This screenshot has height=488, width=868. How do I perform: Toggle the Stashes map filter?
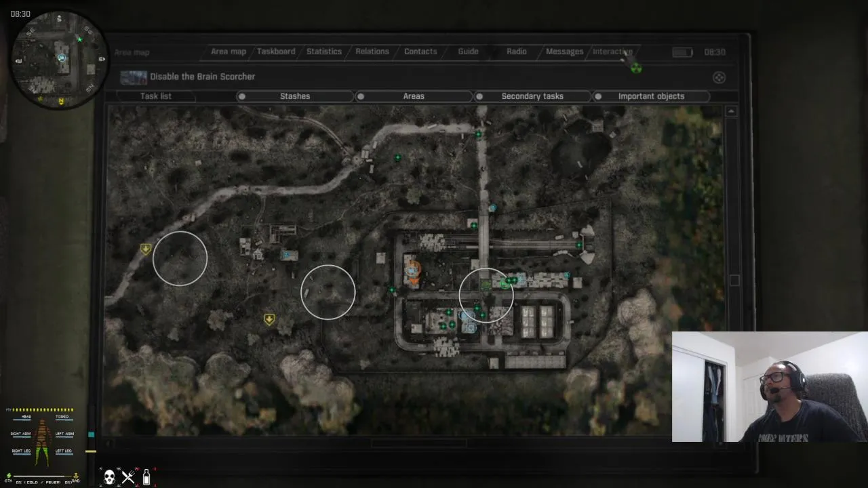(295, 96)
